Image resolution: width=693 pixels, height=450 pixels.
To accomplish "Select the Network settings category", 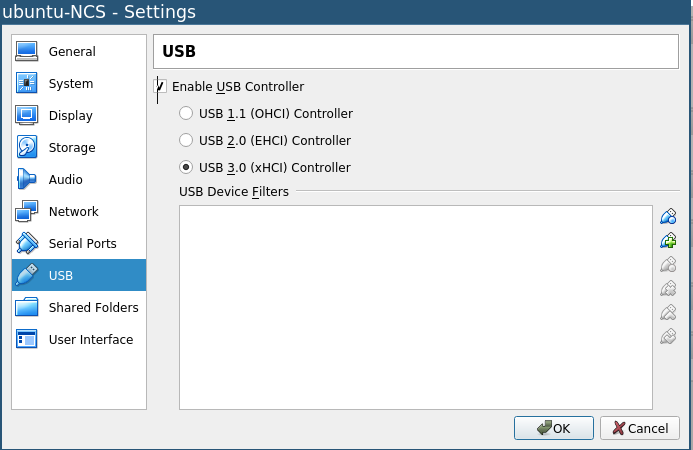I will pos(79,211).
